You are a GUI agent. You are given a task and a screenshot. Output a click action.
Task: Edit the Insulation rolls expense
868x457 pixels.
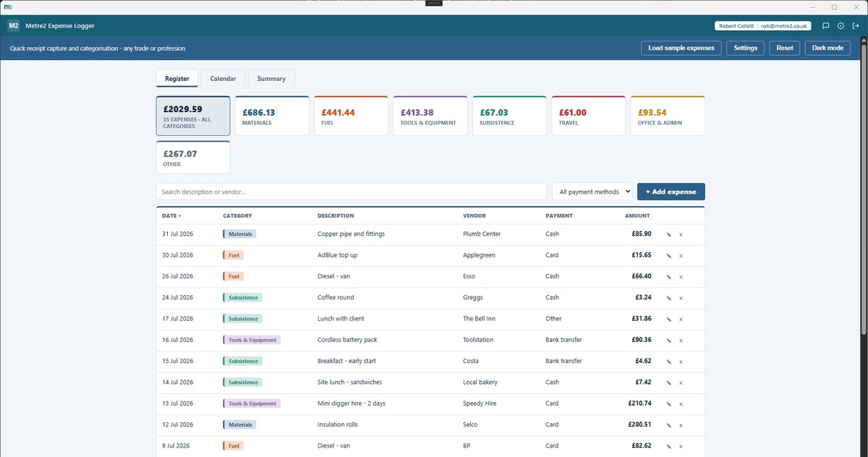click(x=668, y=424)
